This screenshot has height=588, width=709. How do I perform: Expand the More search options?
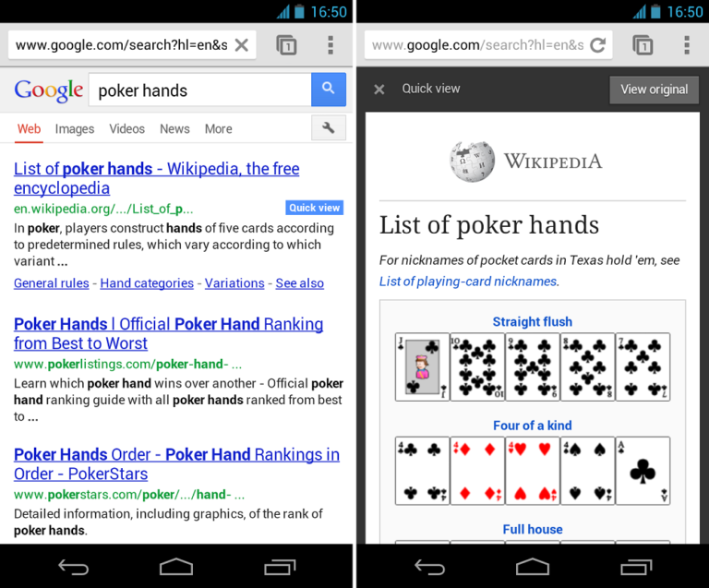[x=219, y=129]
